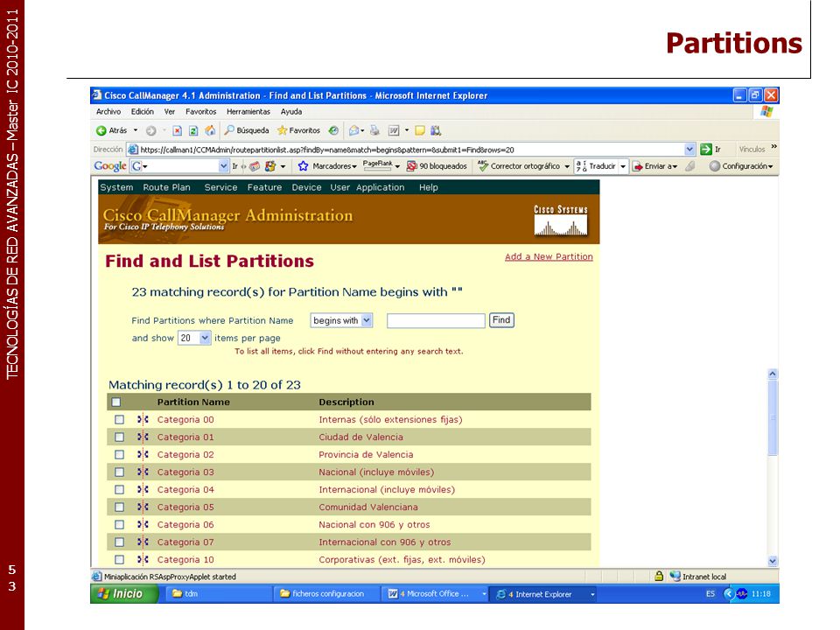Open the 'begins with' match dropdown

(341, 320)
